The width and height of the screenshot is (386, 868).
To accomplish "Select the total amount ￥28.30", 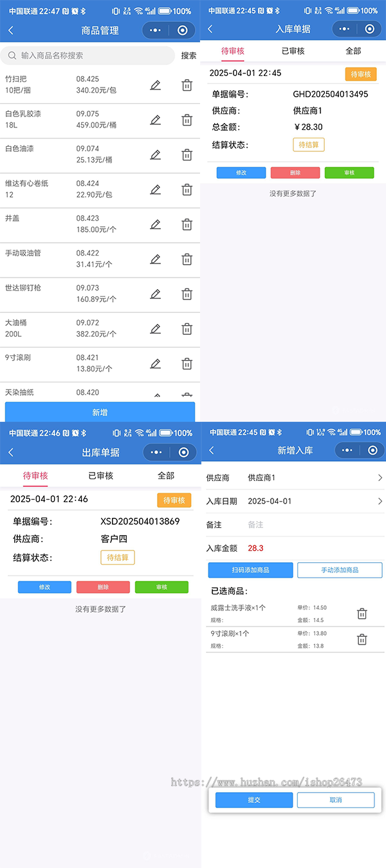I will point(308,127).
